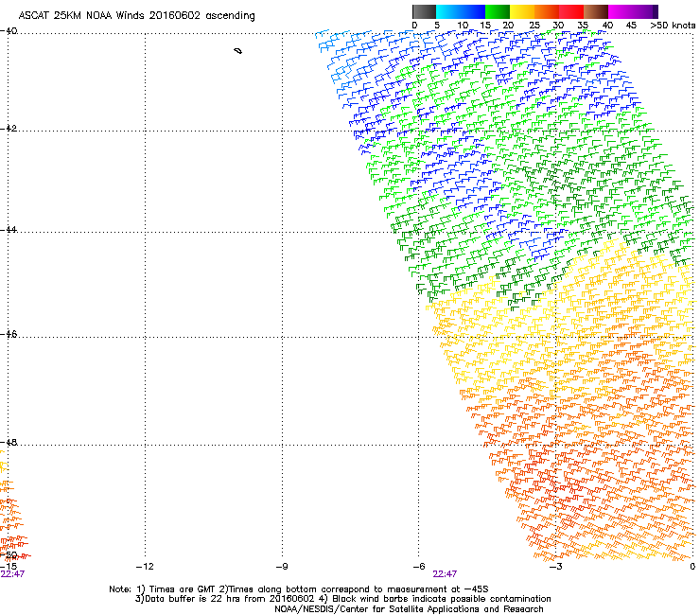Select the '3)Data buffer is 22 hrs' note line
This screenshot has width=700, height=615.
click(x=342, y=599)
